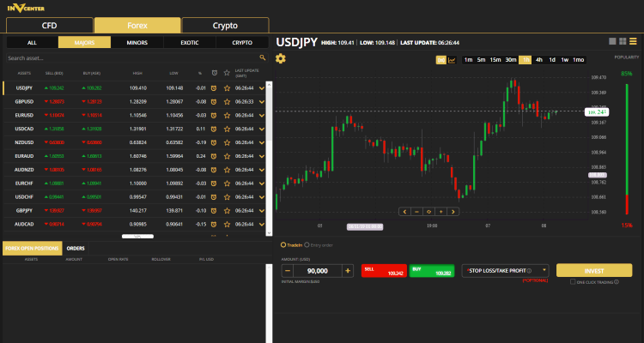The height and width of the screenshot is (343, 644).
Task: Favorite EURCHF with star
Action: [x=227, y=184]
